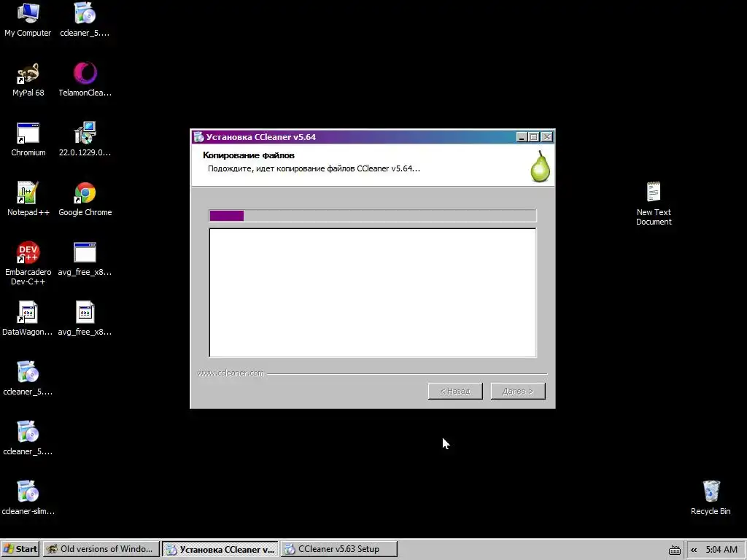Switch to Old versions of Windo... taskbar window
The image size is (747, 560).
(x=101, y=549)
